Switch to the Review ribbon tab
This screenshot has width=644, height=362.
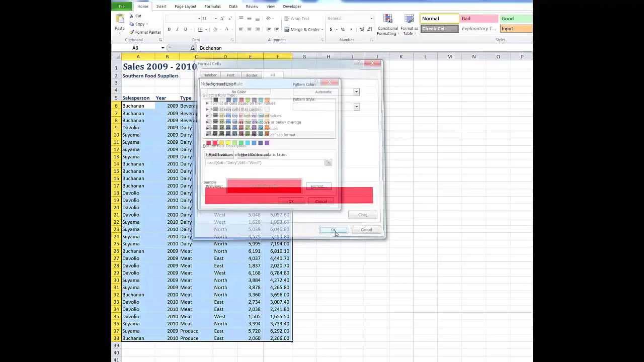point(252,7)
